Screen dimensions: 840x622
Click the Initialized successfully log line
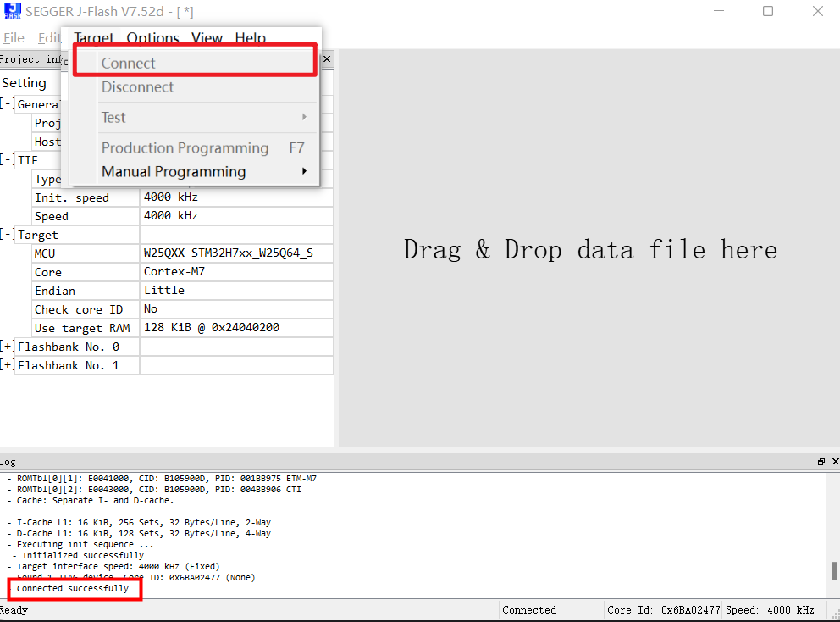coord(78,556)
